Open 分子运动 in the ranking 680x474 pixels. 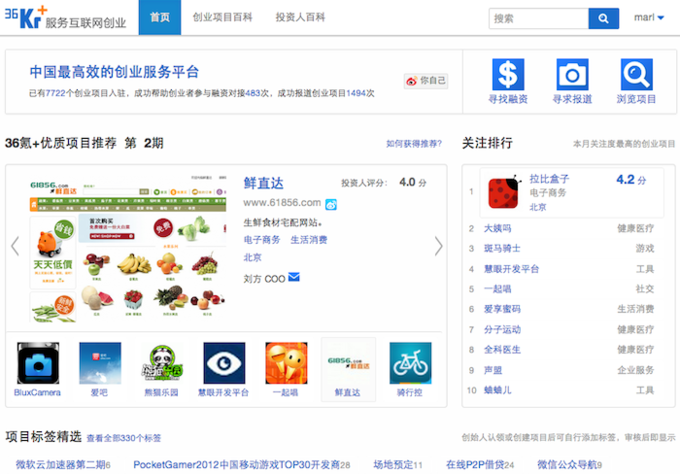click(x=502, y=330)
